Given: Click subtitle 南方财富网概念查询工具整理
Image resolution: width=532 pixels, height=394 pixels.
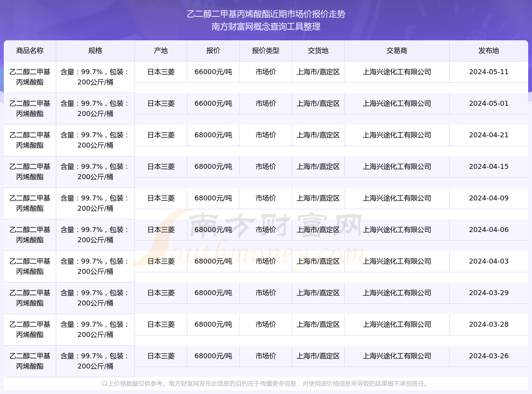Looking at the screenshot, I should (x=266, y=27).
